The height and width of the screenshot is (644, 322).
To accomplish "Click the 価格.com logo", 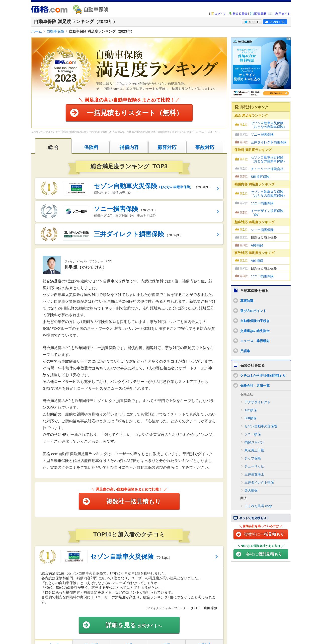I will 49,10.
